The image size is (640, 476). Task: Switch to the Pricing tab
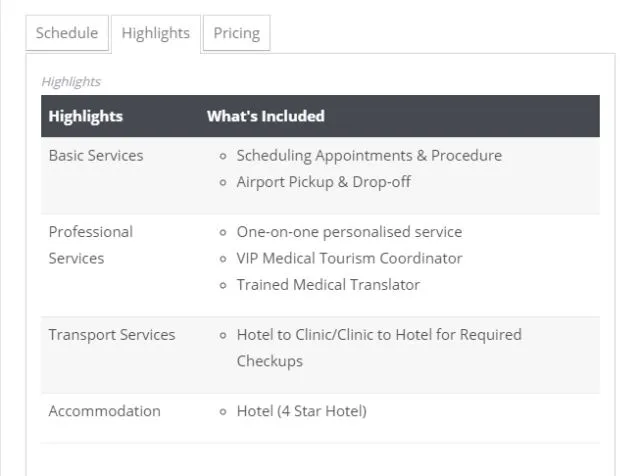pos(236,33)
